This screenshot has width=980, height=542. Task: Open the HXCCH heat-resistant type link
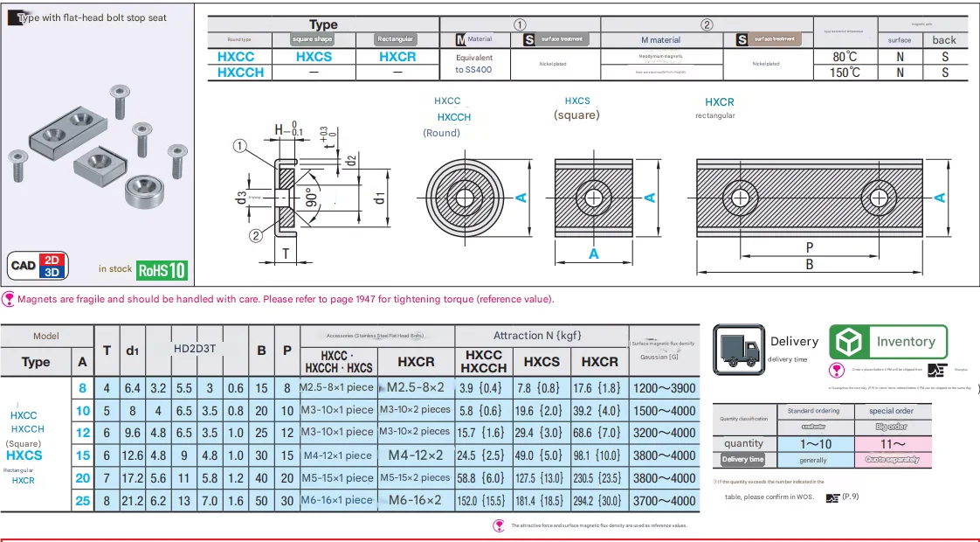(240, 73)
